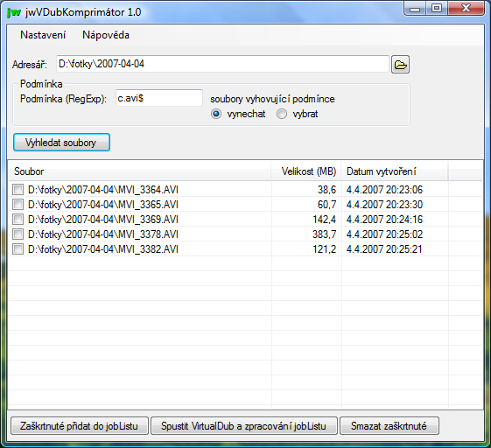Click 'Zaškrtnuté přidat do jobListu' button
This screenshot has width=491, height=448.
click(80, 426)
